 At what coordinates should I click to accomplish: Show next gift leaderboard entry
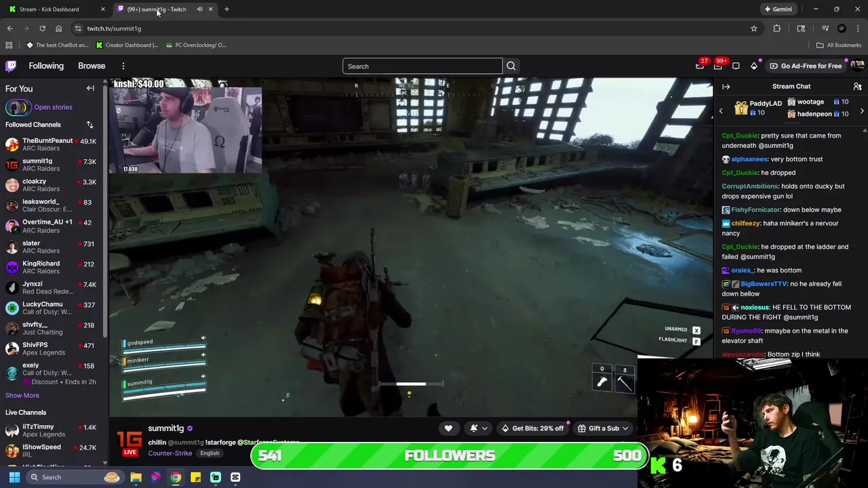(x=862, y=110)
